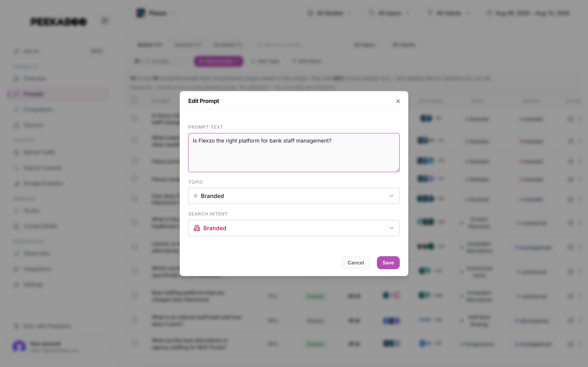
Task: Toggle the select-all checkbox in table header
Action: click(x=134, y=101)
